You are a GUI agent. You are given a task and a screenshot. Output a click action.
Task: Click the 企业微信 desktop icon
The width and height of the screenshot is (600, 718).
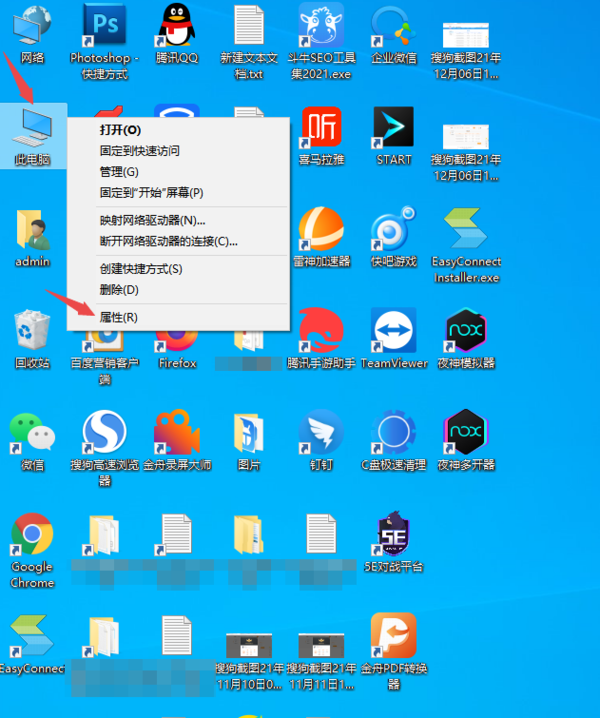pos(393,24)
